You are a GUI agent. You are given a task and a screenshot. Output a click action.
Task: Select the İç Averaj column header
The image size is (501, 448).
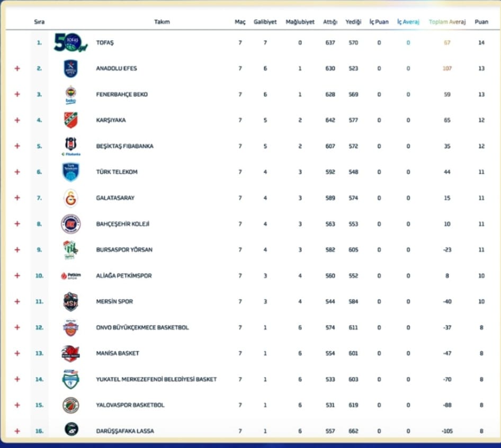(408, 22)
